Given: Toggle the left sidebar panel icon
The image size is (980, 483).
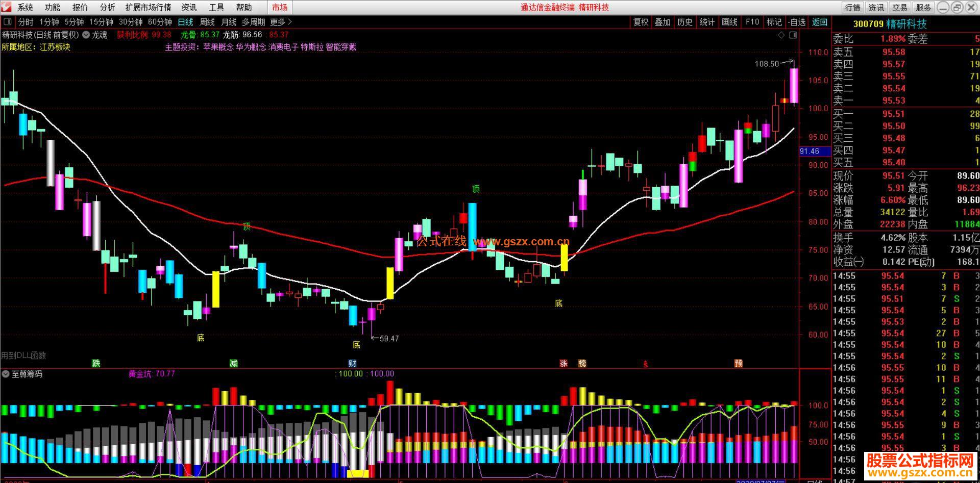Looking at the screenshot, I should (x=8, y=22).
